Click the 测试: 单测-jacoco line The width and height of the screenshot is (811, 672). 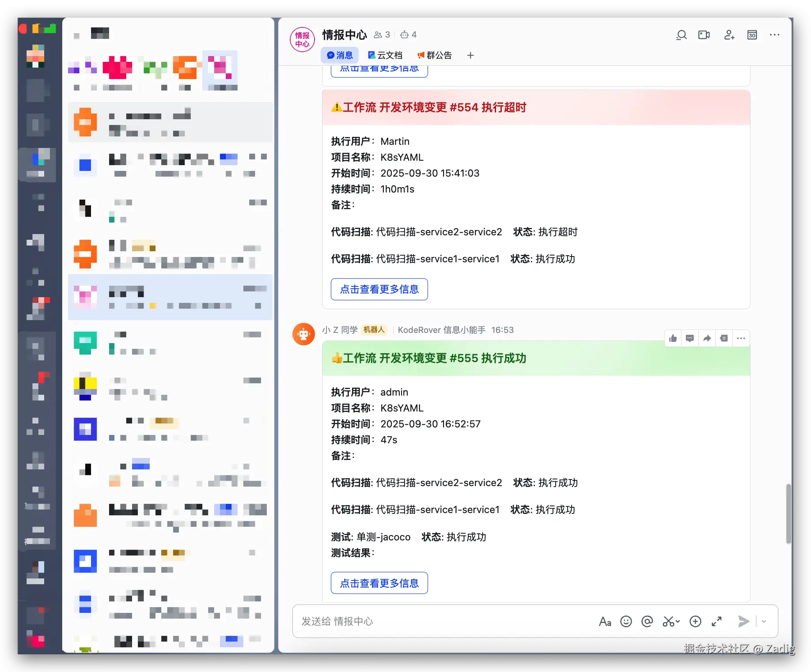tap(409, 537)
